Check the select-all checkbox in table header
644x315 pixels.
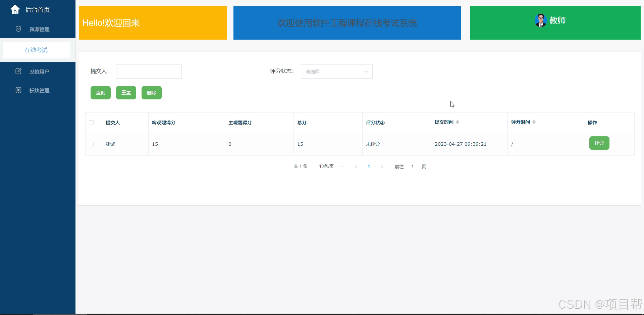click(x=91, y=123)
